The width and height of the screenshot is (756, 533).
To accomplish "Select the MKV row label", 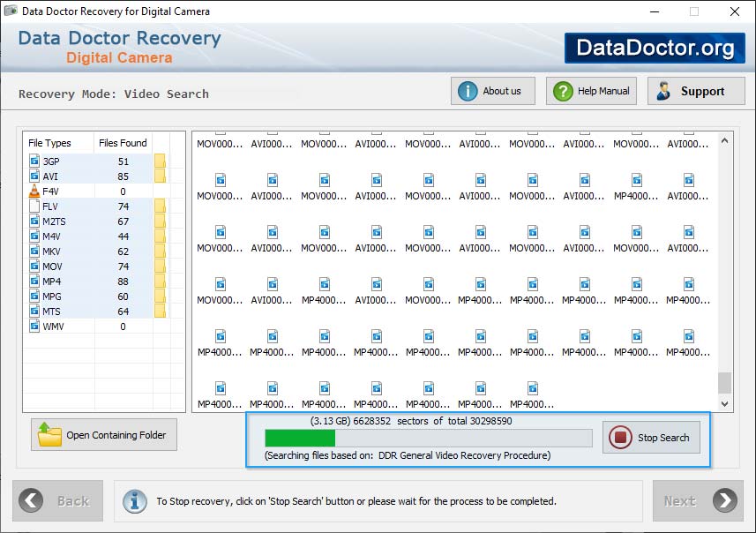I will pos(51,251).
